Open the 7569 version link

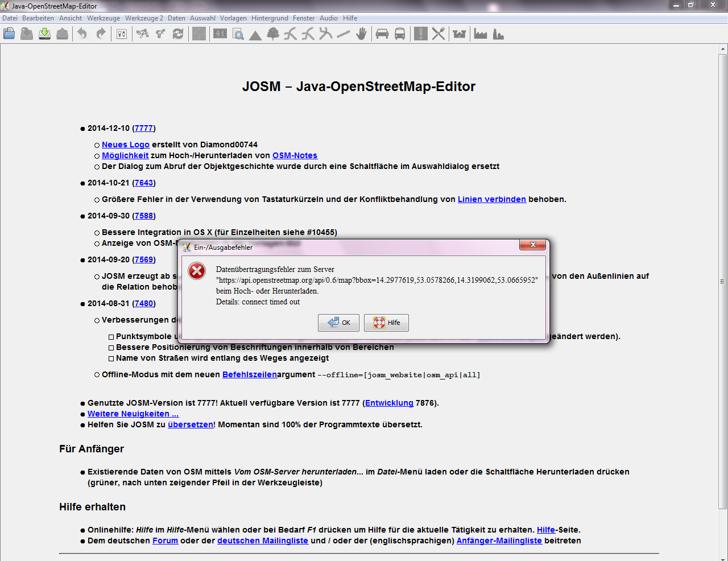point(144,259)
